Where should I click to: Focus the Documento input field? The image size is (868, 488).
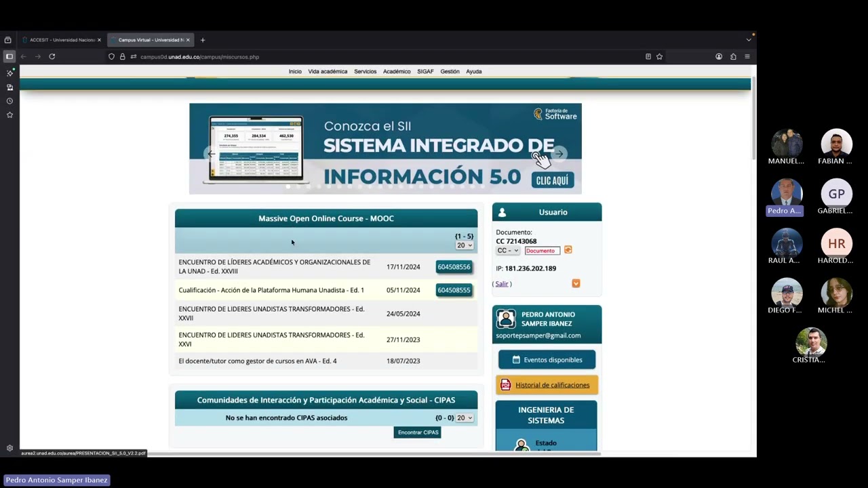coord(542,251)
